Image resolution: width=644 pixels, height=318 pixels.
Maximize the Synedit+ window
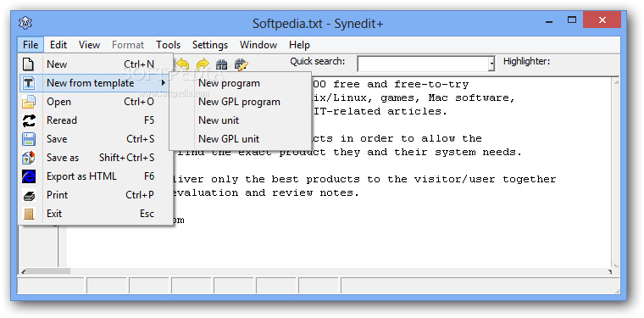(x=572, y=20)
